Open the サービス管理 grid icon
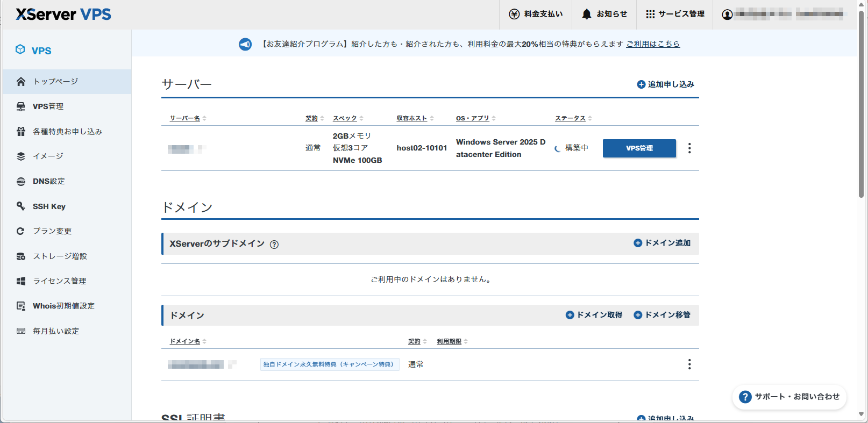 [x=650, y=14]
